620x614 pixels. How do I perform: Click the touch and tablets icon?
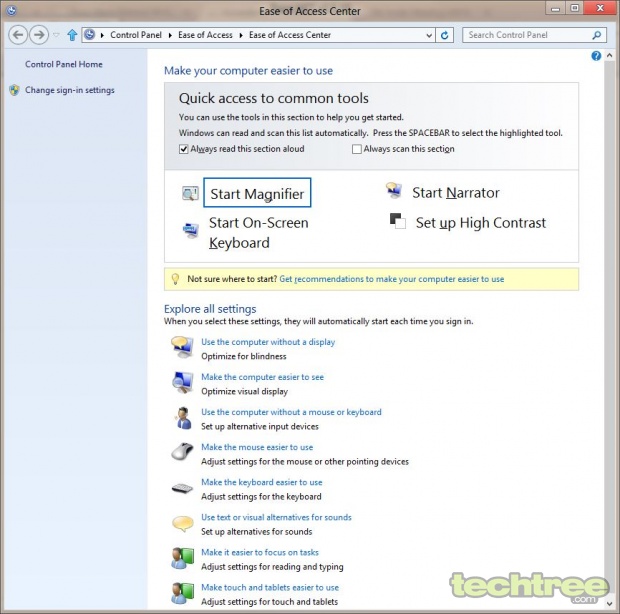pyautogui.click(x=182, y=593)
